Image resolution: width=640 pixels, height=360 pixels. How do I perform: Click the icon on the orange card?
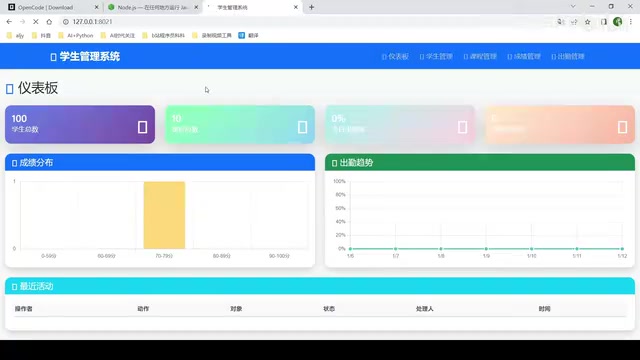(x=622, y=127)
